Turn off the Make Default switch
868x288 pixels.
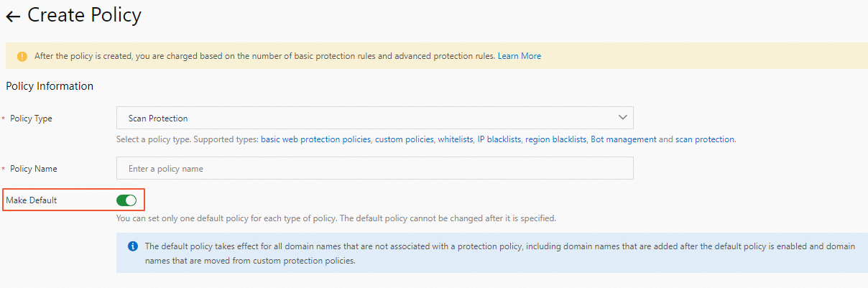(x=126, y=200)
